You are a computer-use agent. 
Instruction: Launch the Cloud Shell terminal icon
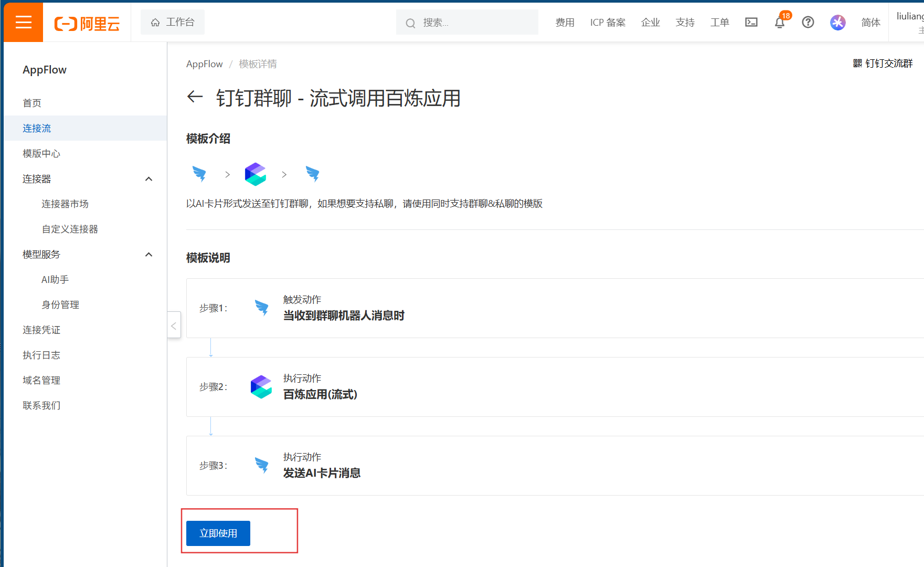(x=751, y=22)
